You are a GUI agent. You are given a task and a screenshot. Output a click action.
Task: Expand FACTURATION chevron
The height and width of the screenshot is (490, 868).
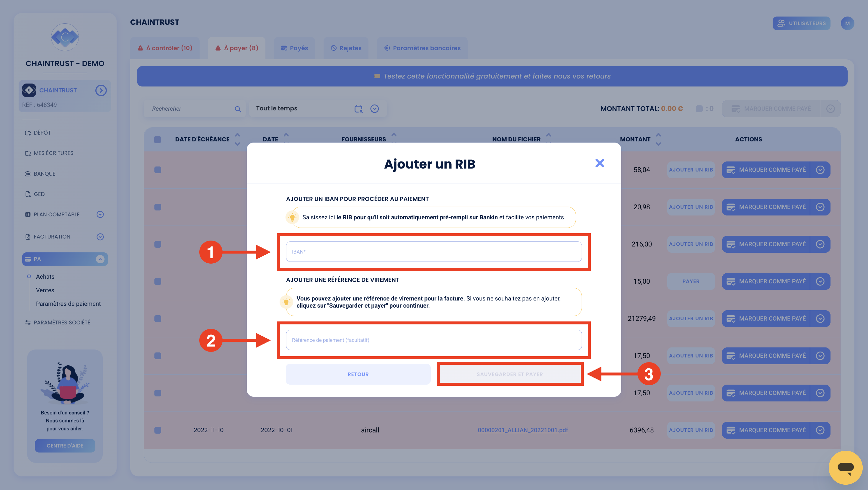pos(100,236)
